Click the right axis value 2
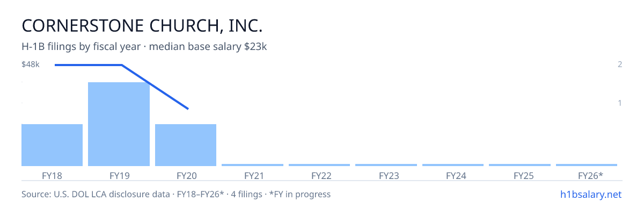Viewport: 644px width, 215px height. [620, 64]
